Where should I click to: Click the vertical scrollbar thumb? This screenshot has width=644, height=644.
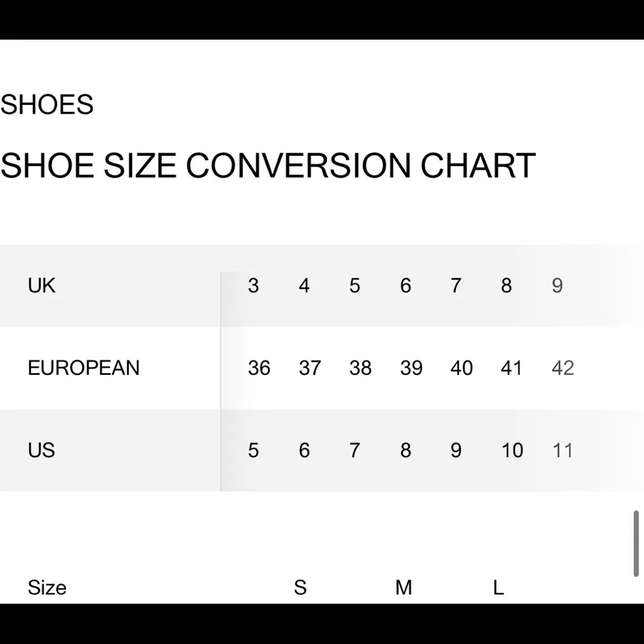[636, 544]
